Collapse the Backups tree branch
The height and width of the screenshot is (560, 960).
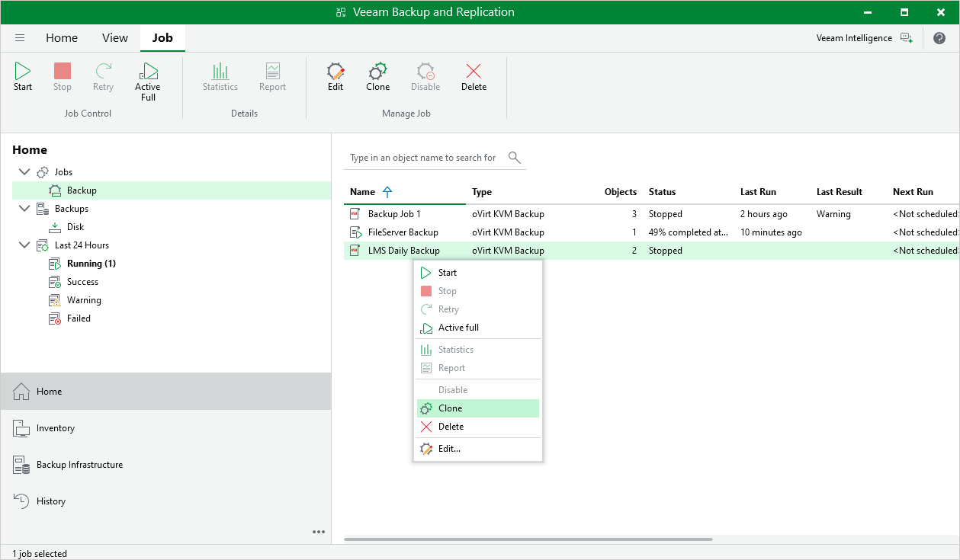pyautogui.click(x=24, y=208)
